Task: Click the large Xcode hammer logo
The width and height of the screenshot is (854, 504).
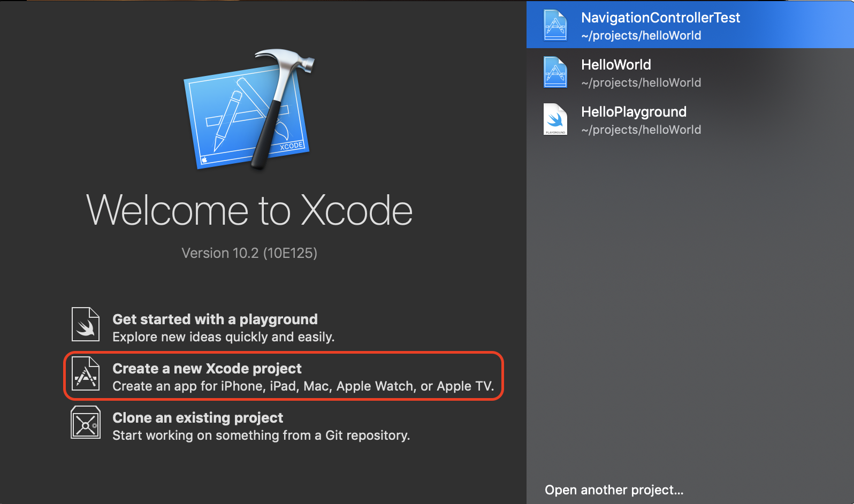Action: coord(249,110)
